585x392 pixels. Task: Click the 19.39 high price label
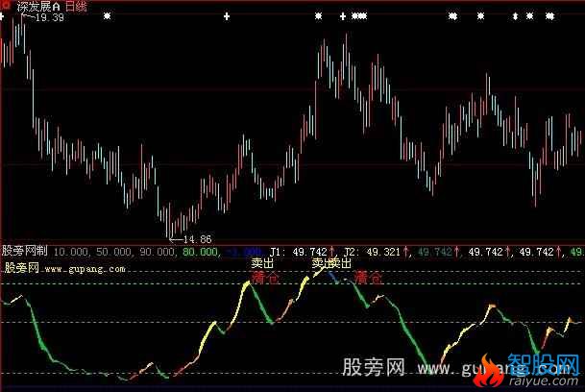click(49, 17)
